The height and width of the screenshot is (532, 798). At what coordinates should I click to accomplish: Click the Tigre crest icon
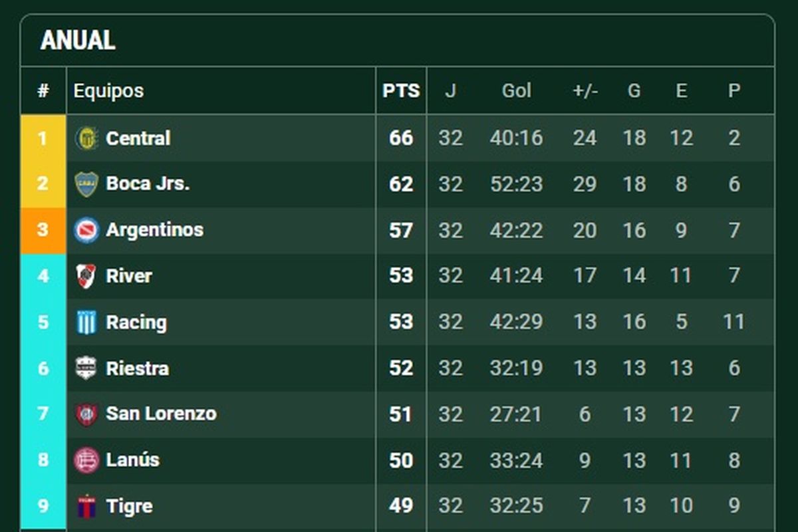[87, 505]
